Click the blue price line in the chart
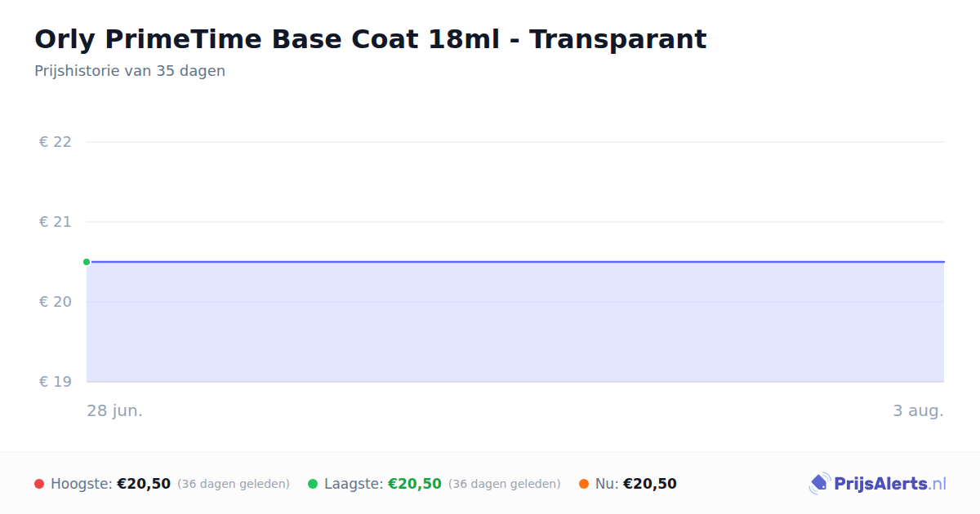The image size is (980, 514). tap(515, 262)
